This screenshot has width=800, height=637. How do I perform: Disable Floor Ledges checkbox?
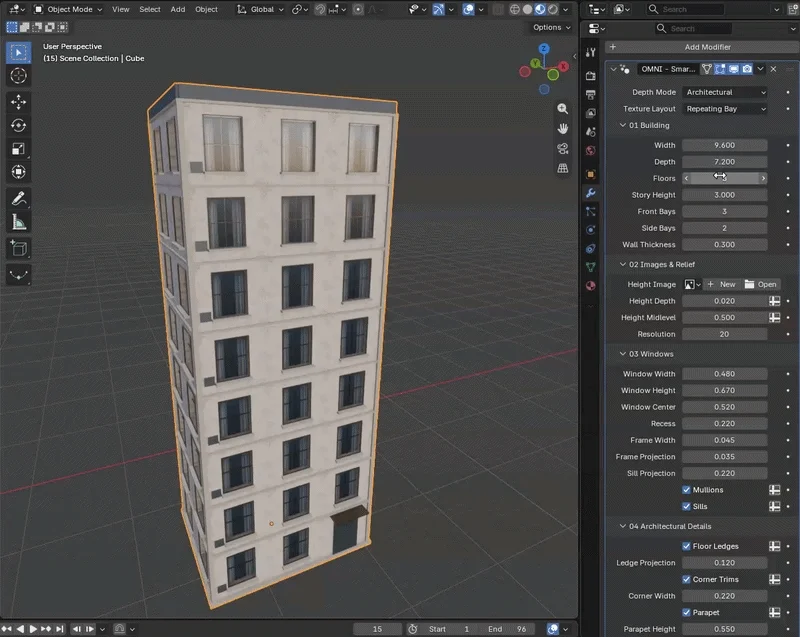686,546
